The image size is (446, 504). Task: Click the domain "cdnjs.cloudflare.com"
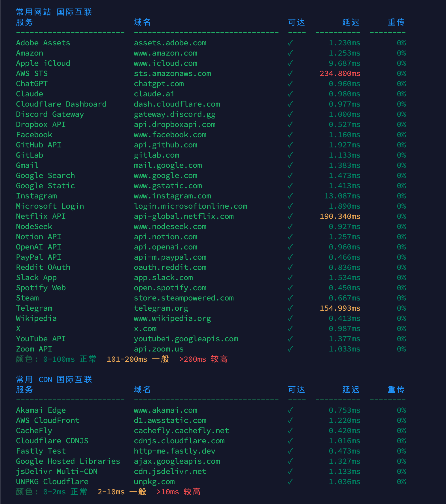click(179, 441)
